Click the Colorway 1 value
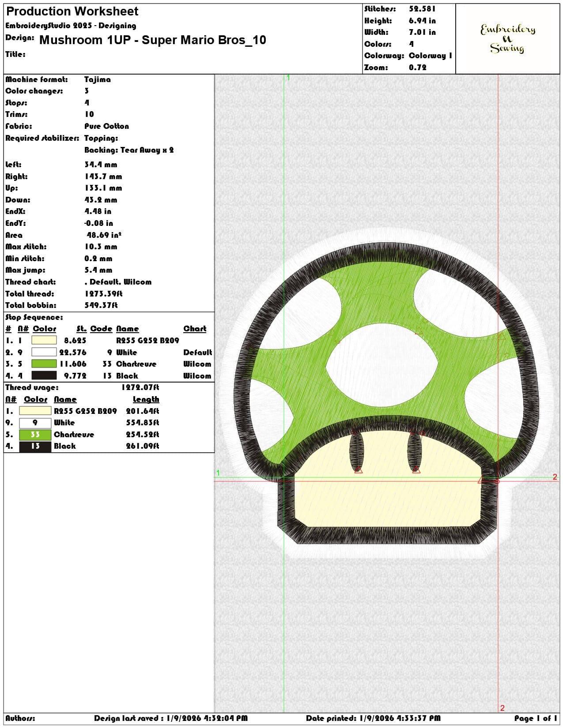Viewport: 563px width, 728px height. pos(431,56)
